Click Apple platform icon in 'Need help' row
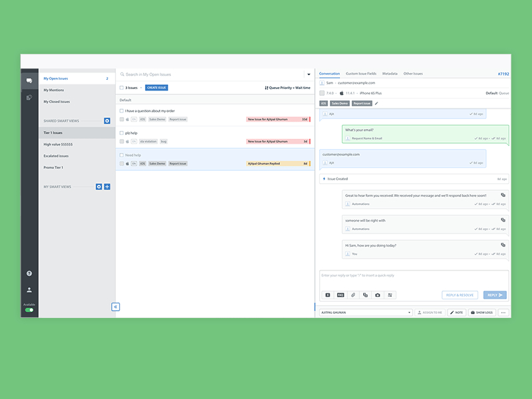This screenshot has height=399, width=532. click(128, 163)
